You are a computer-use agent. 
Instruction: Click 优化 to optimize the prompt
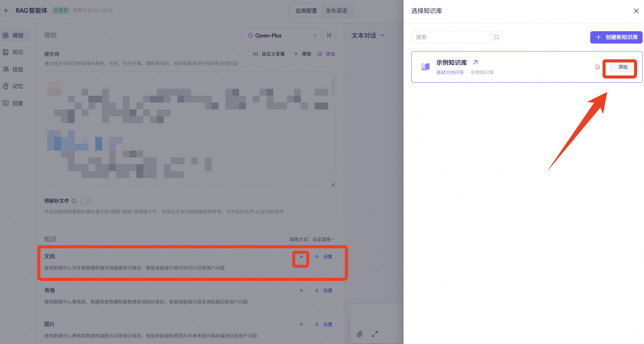click(x=326, y=54)
